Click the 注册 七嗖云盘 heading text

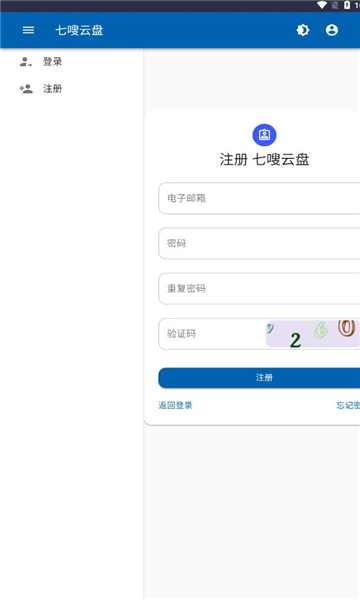coord(264,159)
